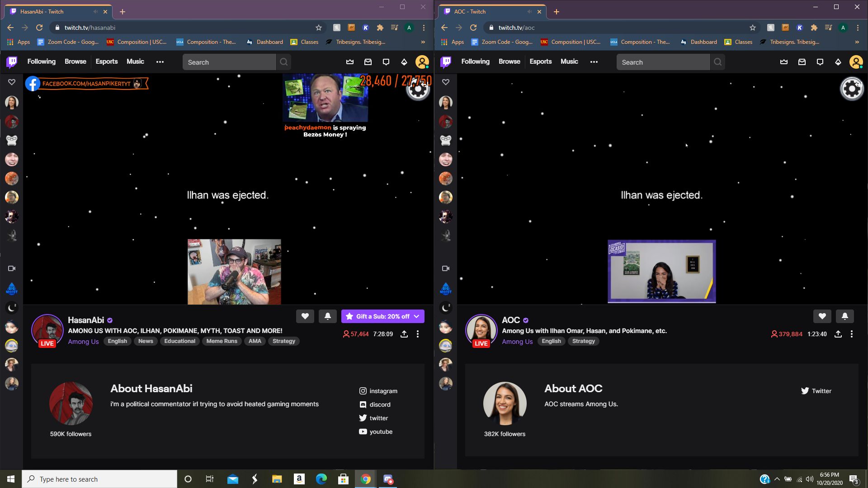Toggle notifications bell for AOC channel
The width and height of the screenshot is (868, 488).
click(844, 316)
